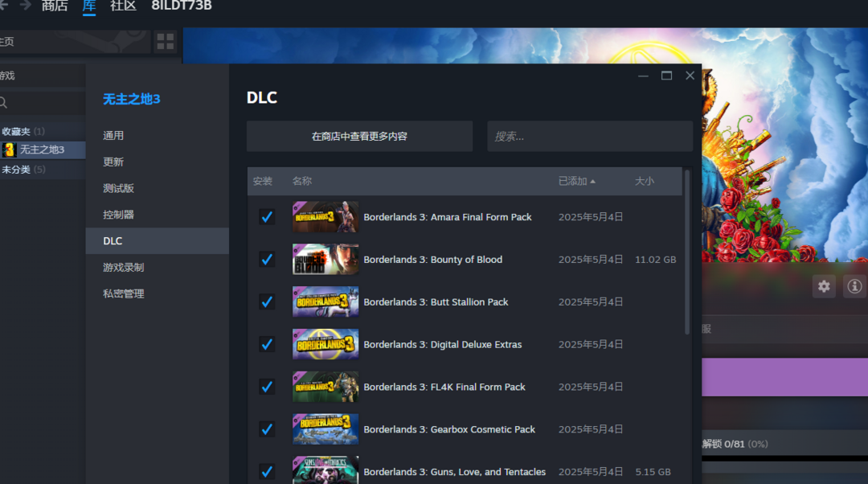This screenshot has width=868, height=484.
Task: Open the grid view icon in library sidebar
Action: (x=165, y=42)
